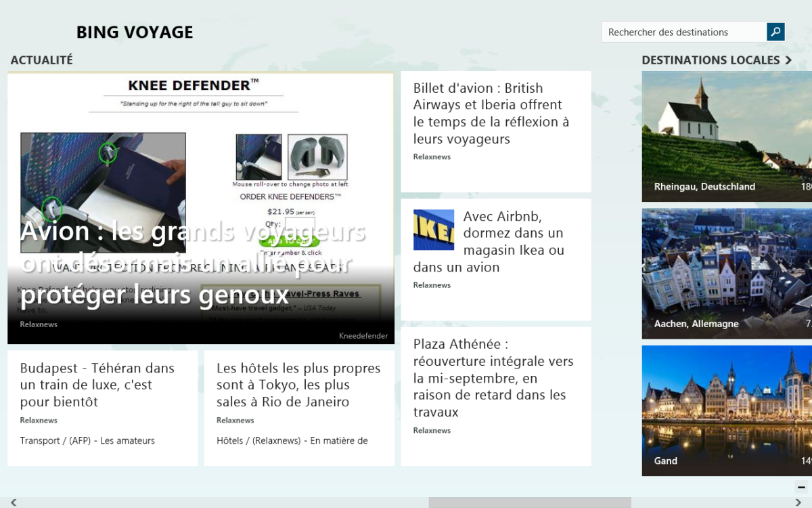Open the Aachen, Allemagne destination tile
This screenshot has width=812, height=508.
click(727, 274)
